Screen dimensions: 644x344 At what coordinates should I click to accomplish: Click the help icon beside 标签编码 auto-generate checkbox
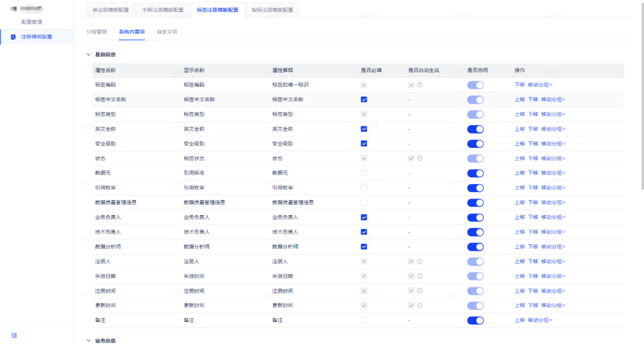419,84
